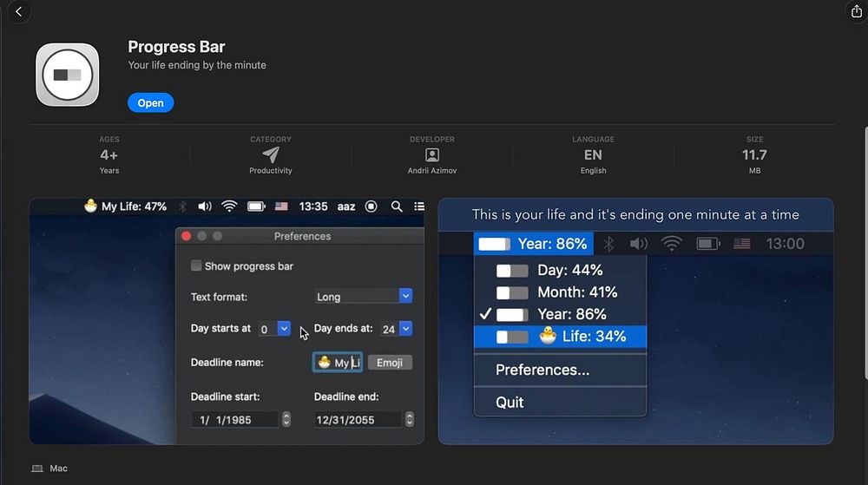
Task: Select Month: 41% menu entry
Action: [560, 292]
